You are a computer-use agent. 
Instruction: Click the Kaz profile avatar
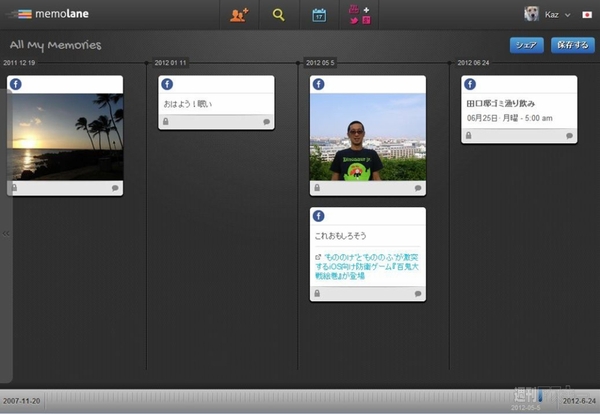[531, 14]
